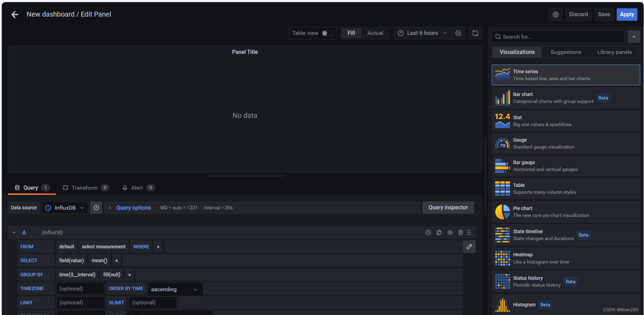This screenshot has width=644, height=315.
Task: Open dashboard settings gear icon
Action: [555, 15]
